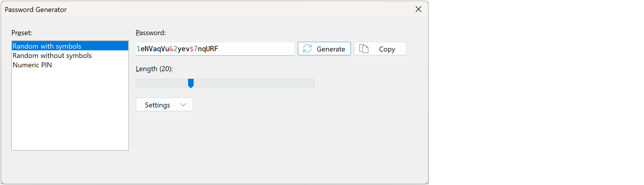Close the Password Generator dialog
The height and width of the screenshot is (185, 644).
pyautogui.click(x=418, y=9)
